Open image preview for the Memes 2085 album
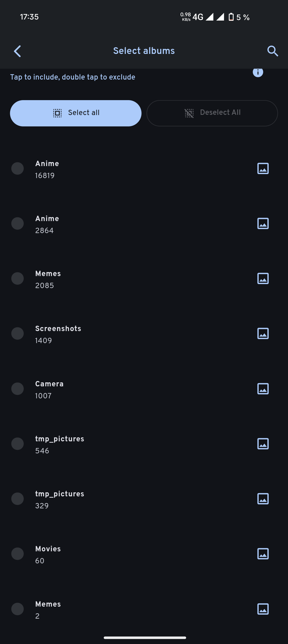The width and height of the screenshot is (288, 644). point(263,278)
